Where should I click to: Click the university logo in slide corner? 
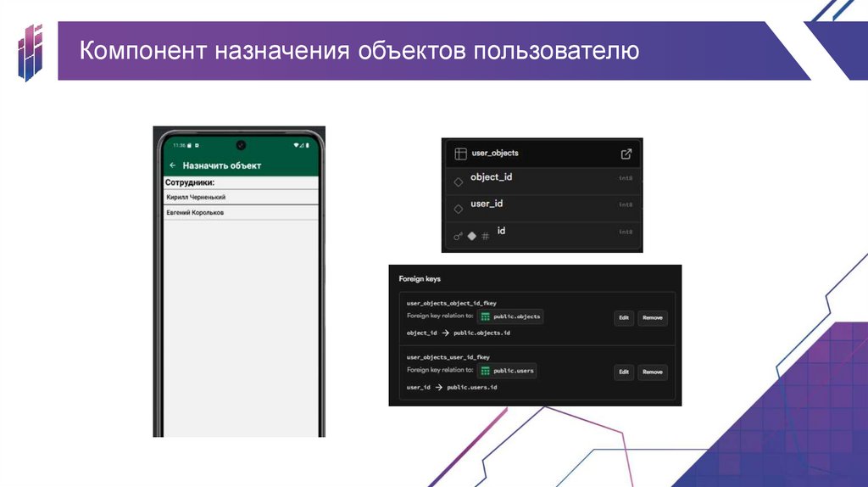pyautogui.click(x=30, y=53)
